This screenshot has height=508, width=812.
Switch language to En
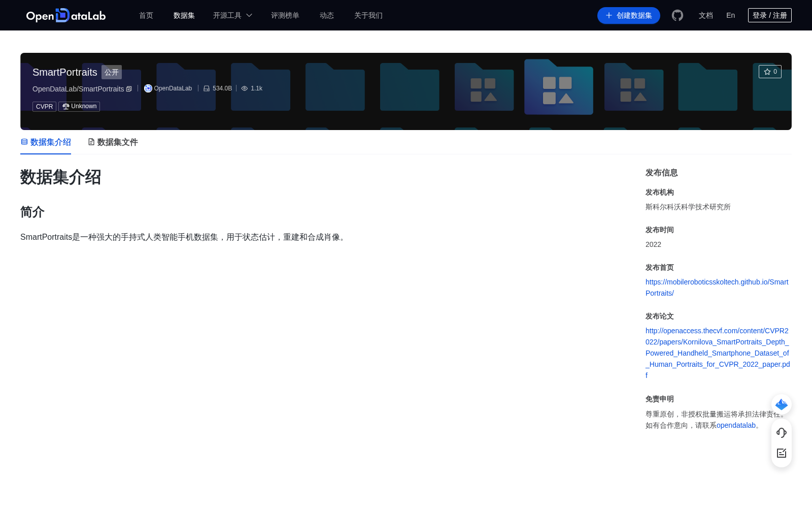click(731, 15)
